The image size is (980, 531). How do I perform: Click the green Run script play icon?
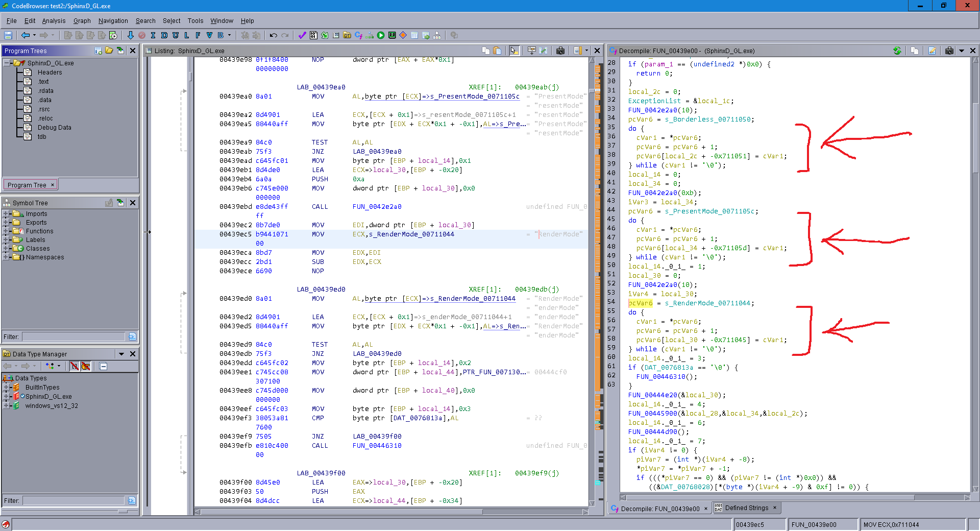pyautogui.click(x=381, y=35)
